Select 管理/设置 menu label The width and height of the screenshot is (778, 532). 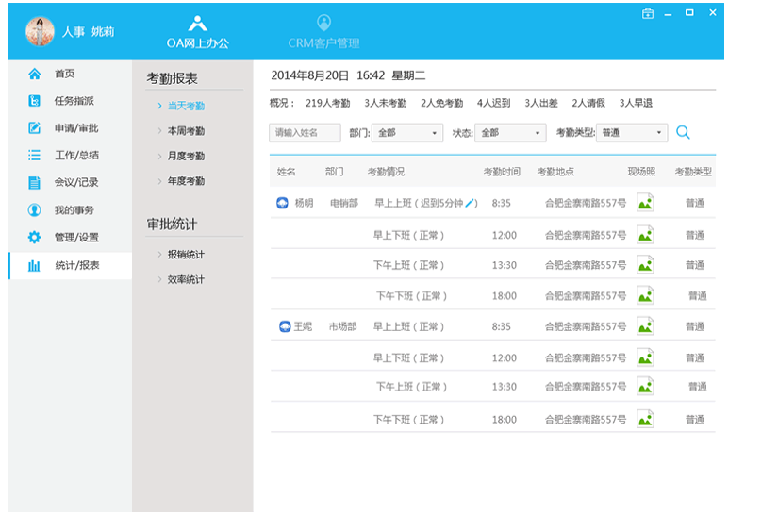point(76,237)
